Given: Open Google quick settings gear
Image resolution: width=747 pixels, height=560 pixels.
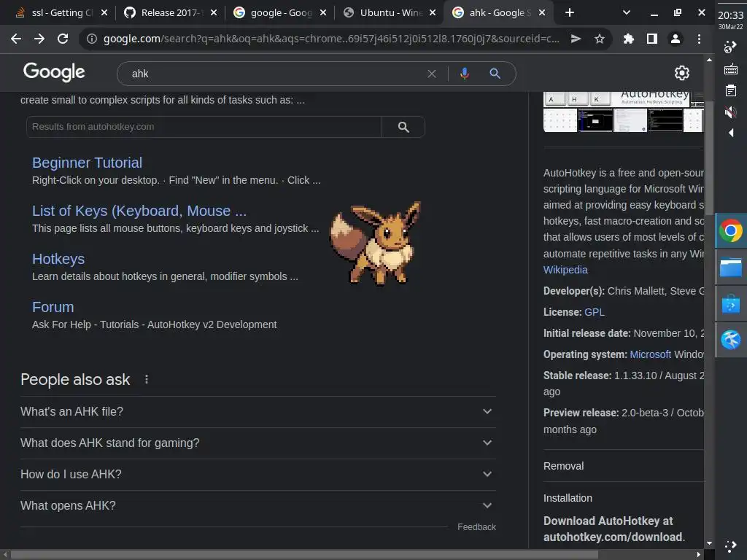Looking at the screenshot, I should click(x=682, y=73).
